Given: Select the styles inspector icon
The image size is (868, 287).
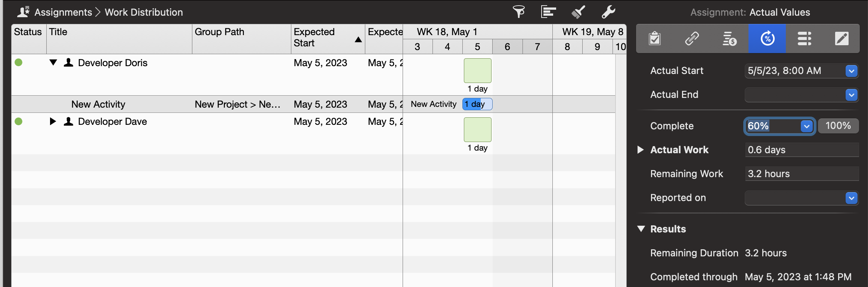Looking at the screenshot, I should tap(804, 38).
